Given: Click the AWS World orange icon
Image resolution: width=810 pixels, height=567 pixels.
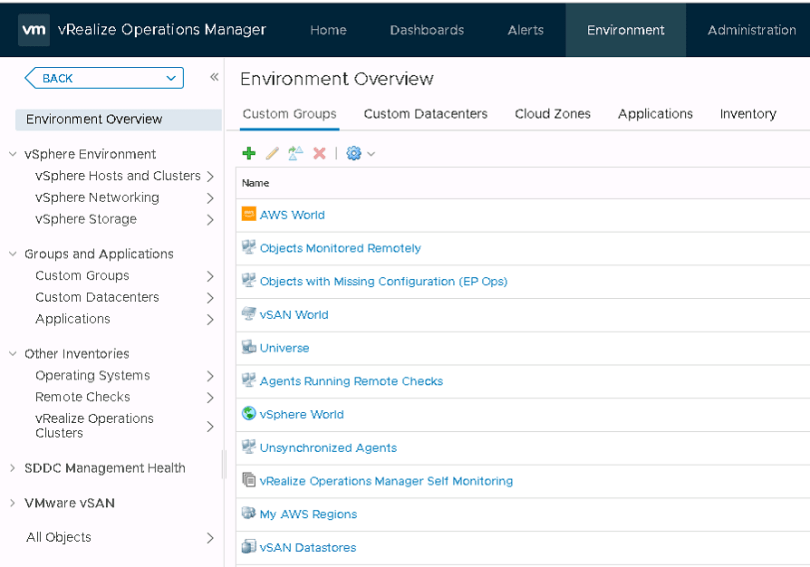Looking at the screenshot, I should [x=249, y=214].
